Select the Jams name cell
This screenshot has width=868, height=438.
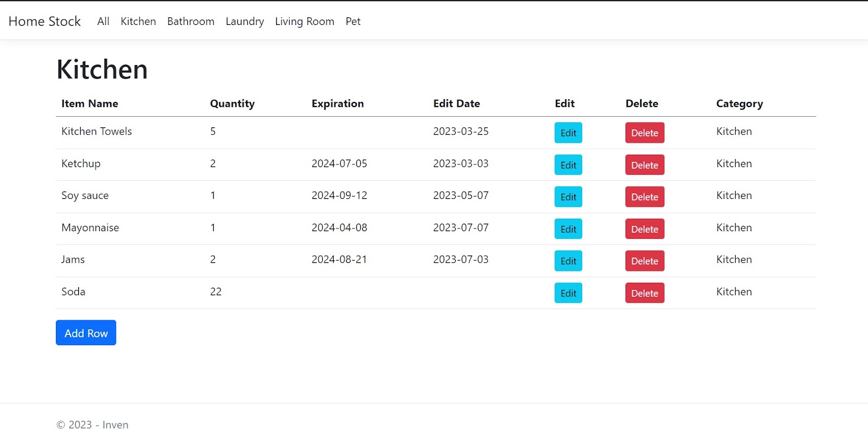[73, 259]
